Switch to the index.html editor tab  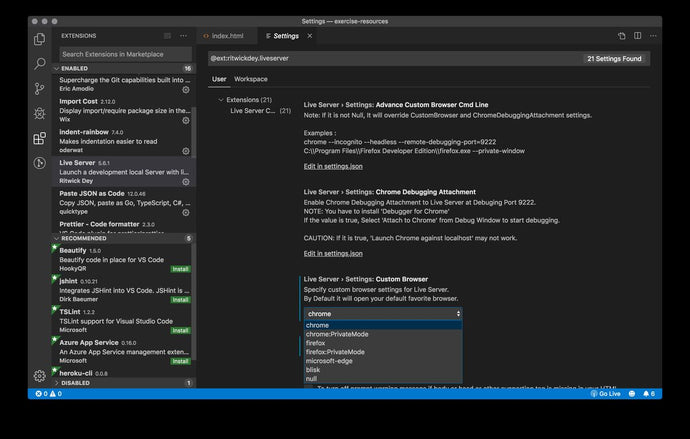pyautogui.click(x=226, y=36)
